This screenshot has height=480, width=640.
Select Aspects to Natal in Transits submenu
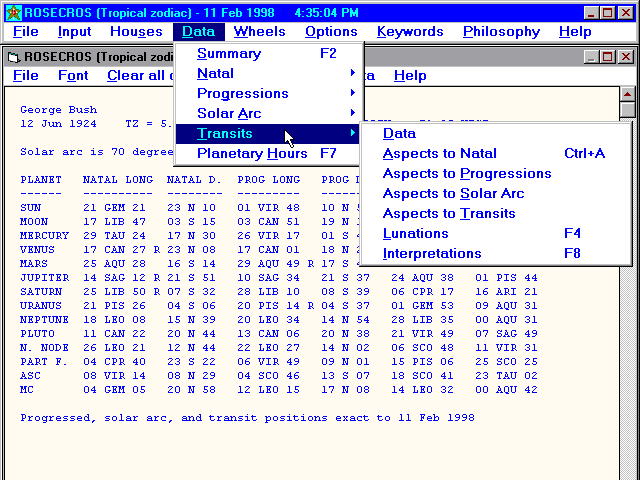(x=439, y=154)
